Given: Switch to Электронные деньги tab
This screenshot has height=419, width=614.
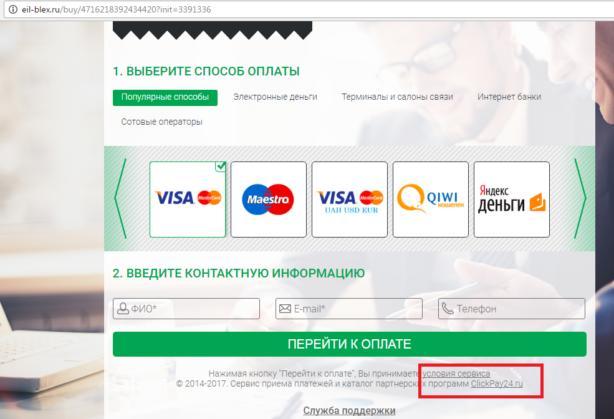Looking at the screenshot, I should coord(275,97).
